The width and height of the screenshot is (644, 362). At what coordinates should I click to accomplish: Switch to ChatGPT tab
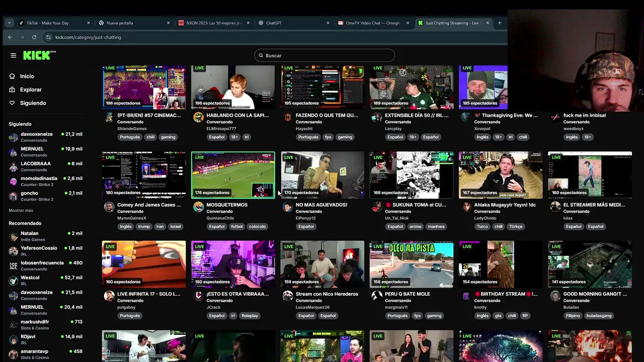(294, 23)
